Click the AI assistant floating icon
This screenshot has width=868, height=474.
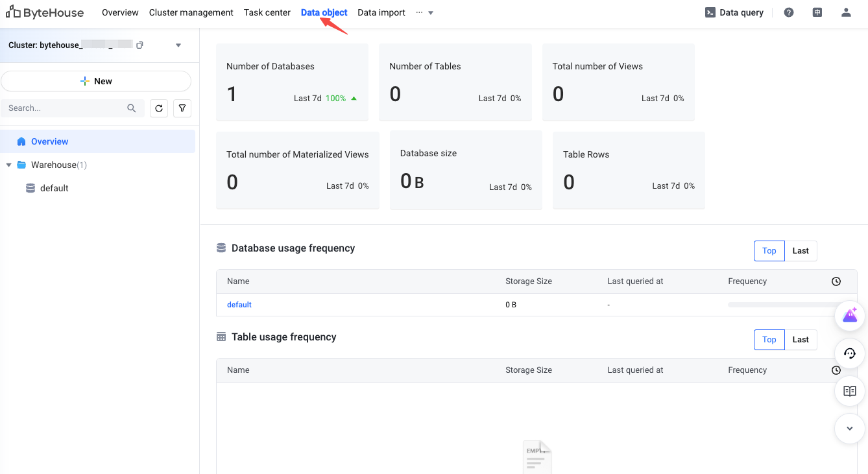point(850,316)
